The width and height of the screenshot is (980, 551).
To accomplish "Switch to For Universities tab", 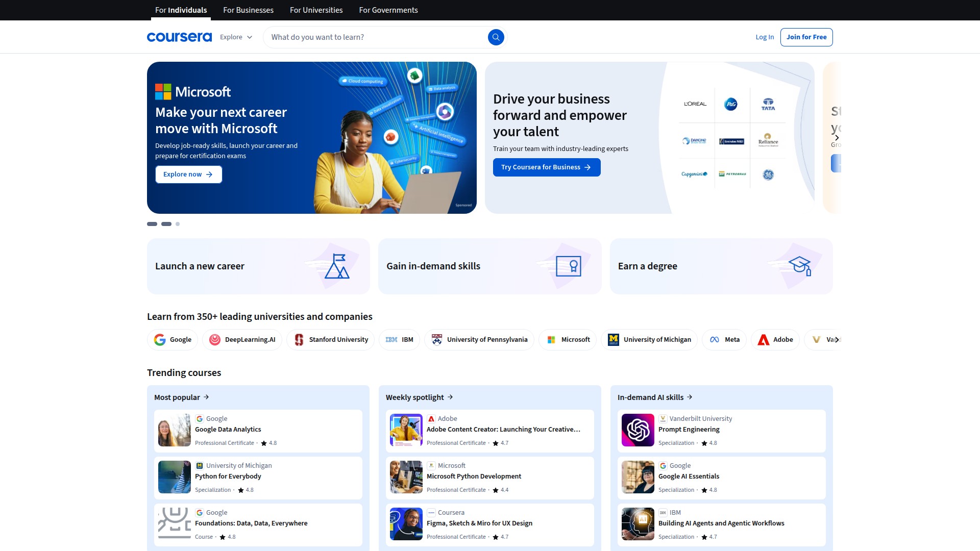I will pos(316,10).
